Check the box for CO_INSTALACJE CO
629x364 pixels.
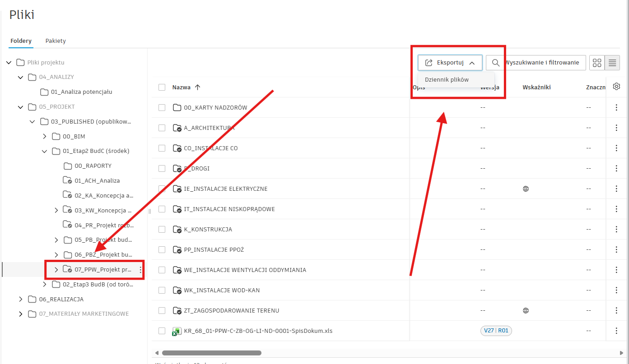162,148
